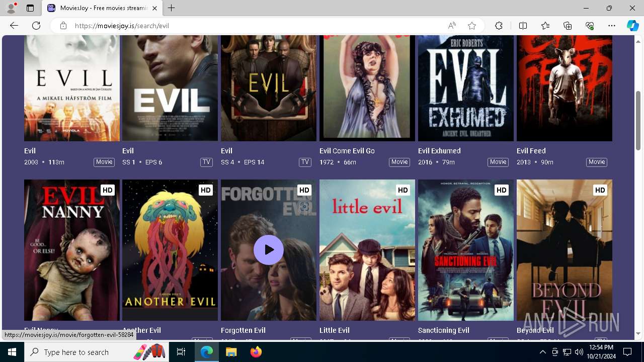Viewport: 644px width, 362px height.
Task: Enable split screen view
Action: pos(523,26)
